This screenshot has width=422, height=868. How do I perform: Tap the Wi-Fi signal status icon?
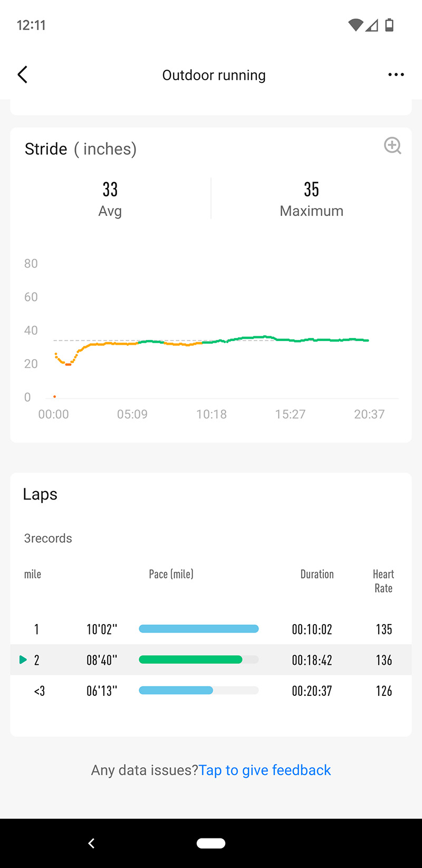356,25
